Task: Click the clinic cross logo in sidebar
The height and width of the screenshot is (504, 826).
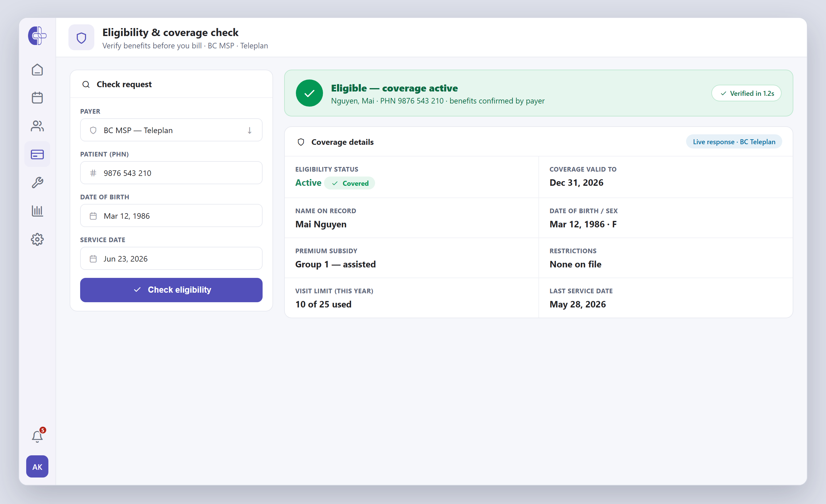Action: [37, 36]
